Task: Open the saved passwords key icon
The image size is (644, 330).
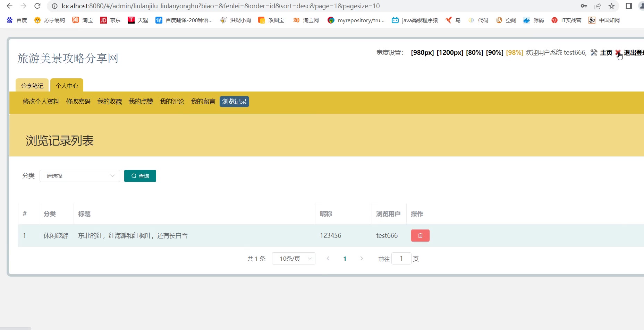Action: 584,6
